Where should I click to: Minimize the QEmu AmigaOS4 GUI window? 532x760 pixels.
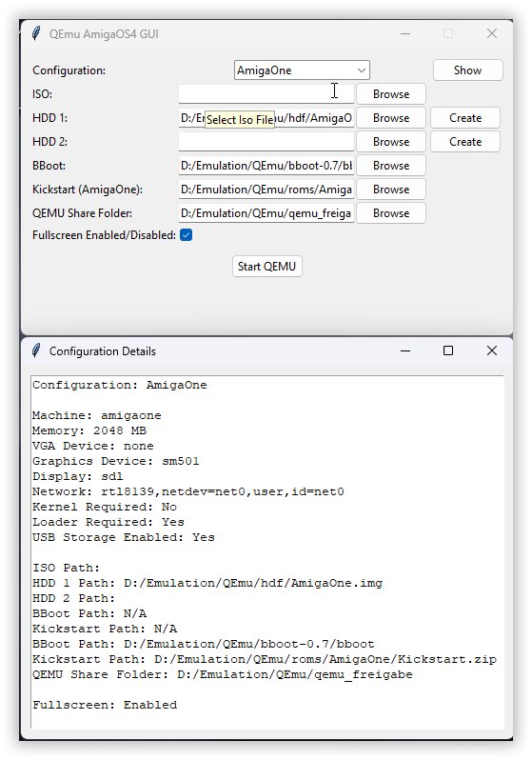point(405,33)
